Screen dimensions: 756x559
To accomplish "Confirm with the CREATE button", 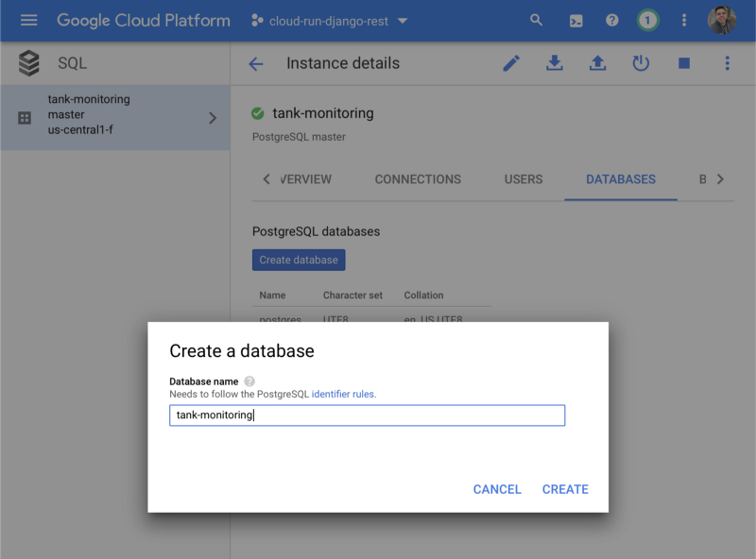I will pyautogui.click(x=565, y=490).
